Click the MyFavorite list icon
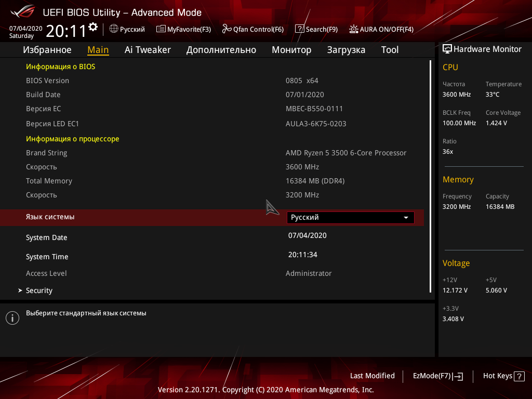The height and width of the screenshot is (399, 532). (x=161, y=29)
